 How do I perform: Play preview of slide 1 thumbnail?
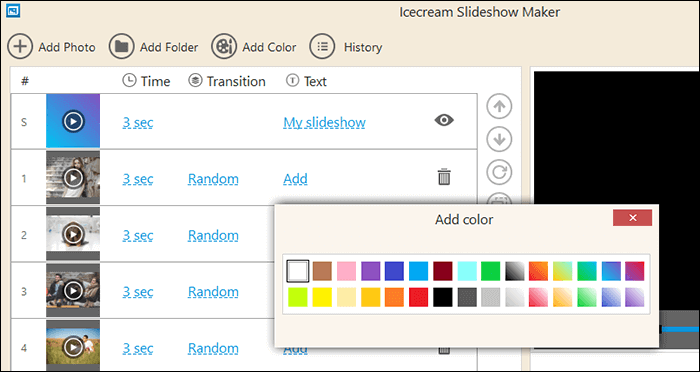click(73, 177)
